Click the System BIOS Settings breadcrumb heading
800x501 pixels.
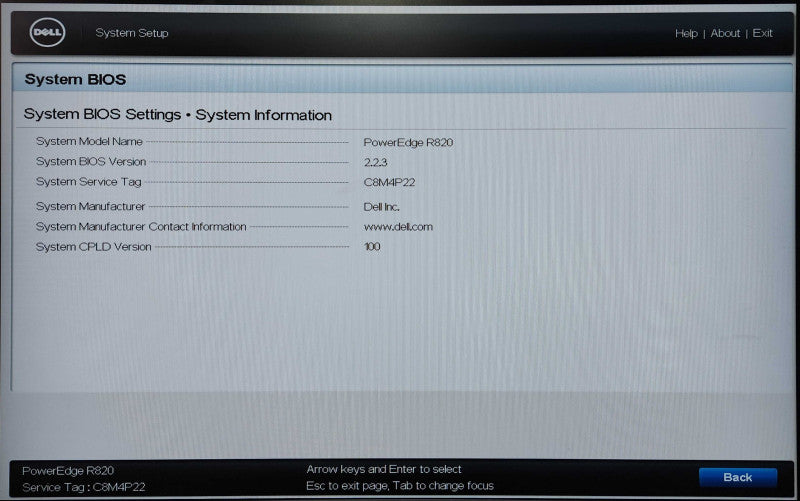click(178, 115)
